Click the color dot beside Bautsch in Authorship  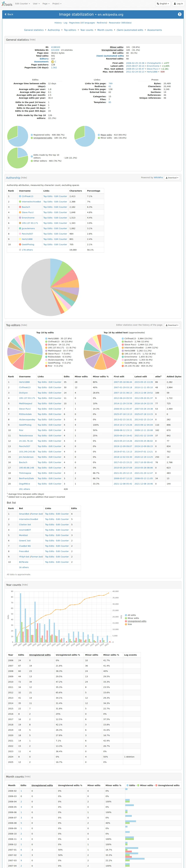tap(20, 207)
